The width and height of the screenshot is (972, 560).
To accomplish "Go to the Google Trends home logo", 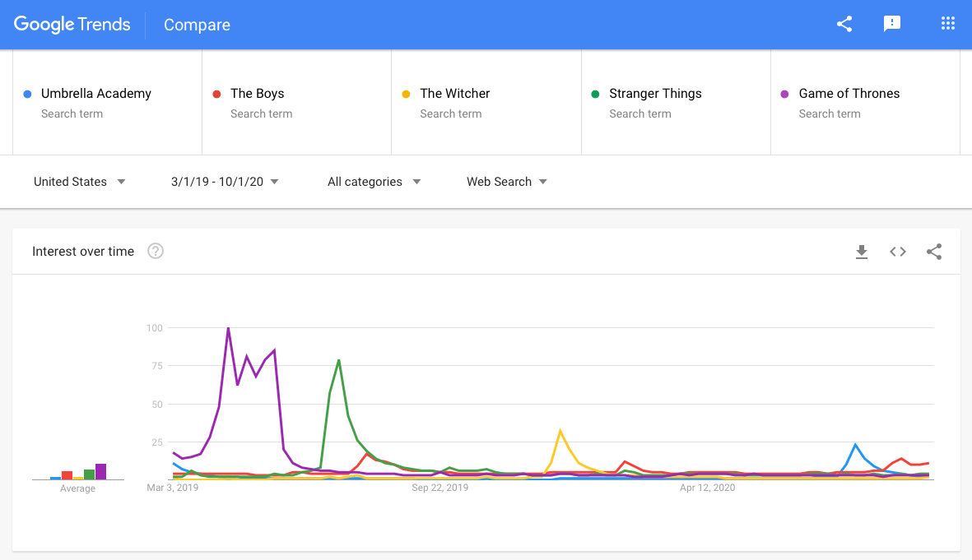I will [72, 25].
